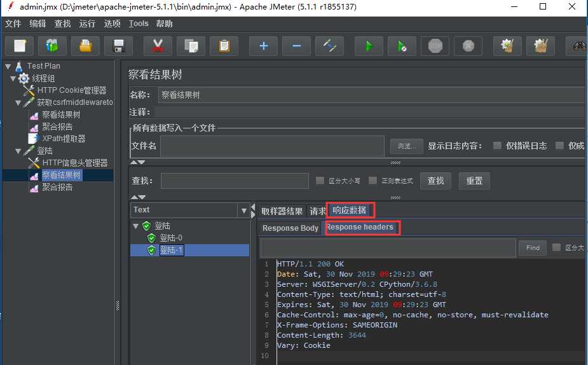Select 聚合报告 under the 登陆 sampler
This screenshot has height=365, width=588.
57,187
